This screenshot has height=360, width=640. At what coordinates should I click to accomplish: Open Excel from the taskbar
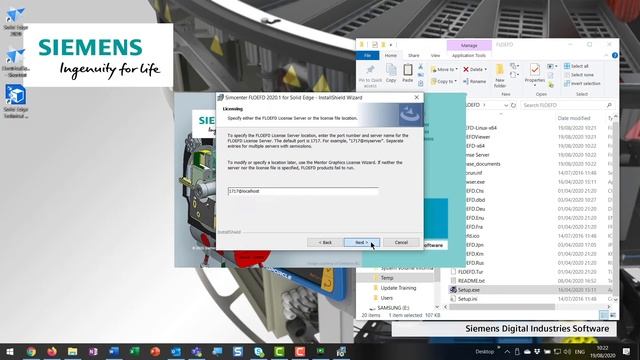[134, 351]
